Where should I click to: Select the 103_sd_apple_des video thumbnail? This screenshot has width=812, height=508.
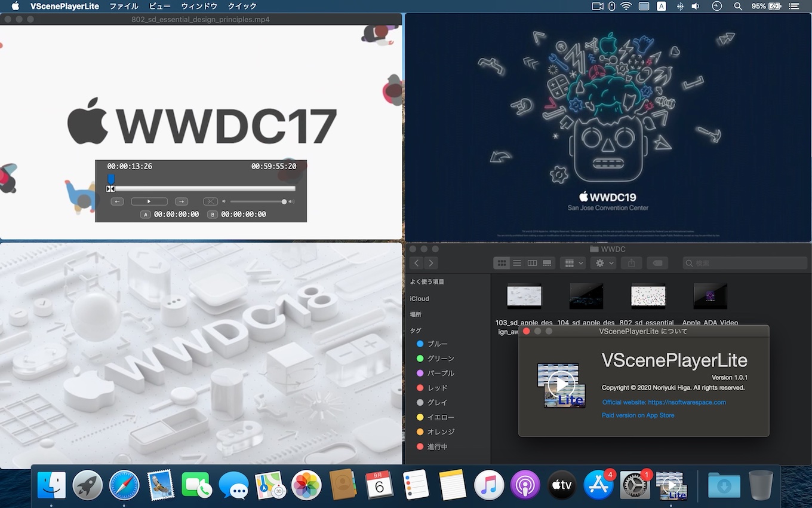[x=524, y=296]
